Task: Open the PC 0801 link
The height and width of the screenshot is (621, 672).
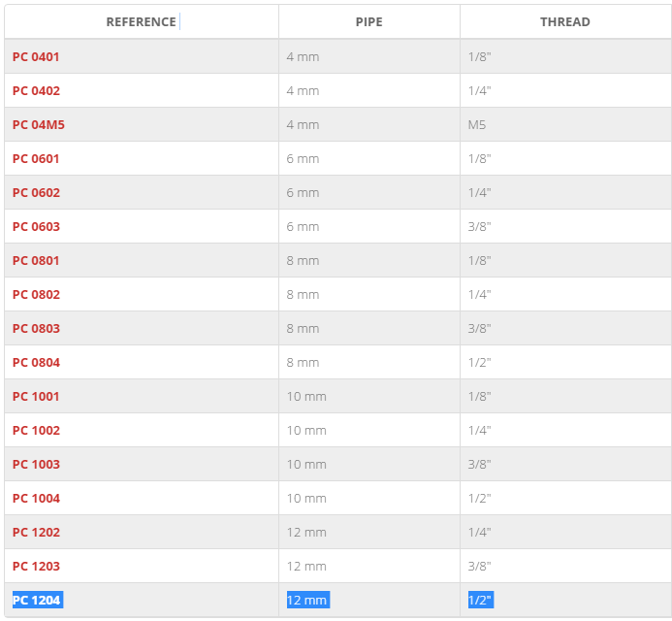Action: 36,260
